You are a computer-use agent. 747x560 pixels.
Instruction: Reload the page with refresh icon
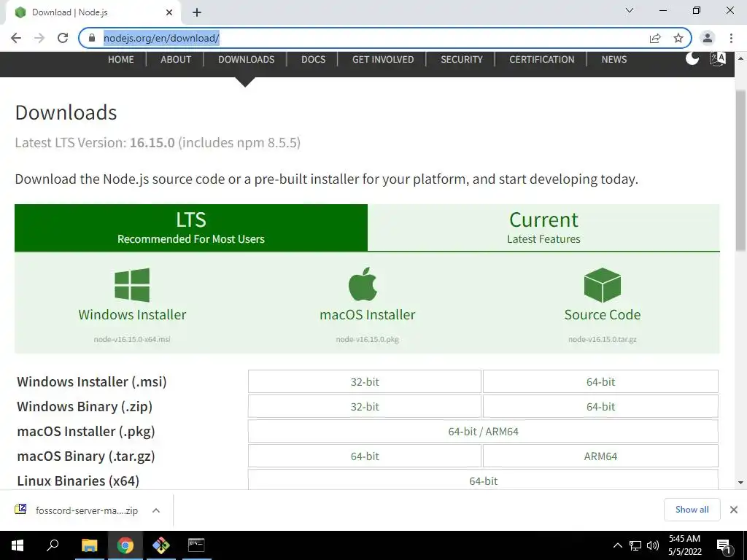click(63, 38)
